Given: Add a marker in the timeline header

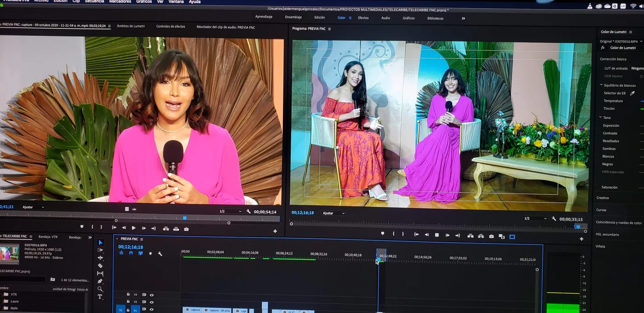Looking at the screenshot, I should pyautogui.click(x=150, y=253).
